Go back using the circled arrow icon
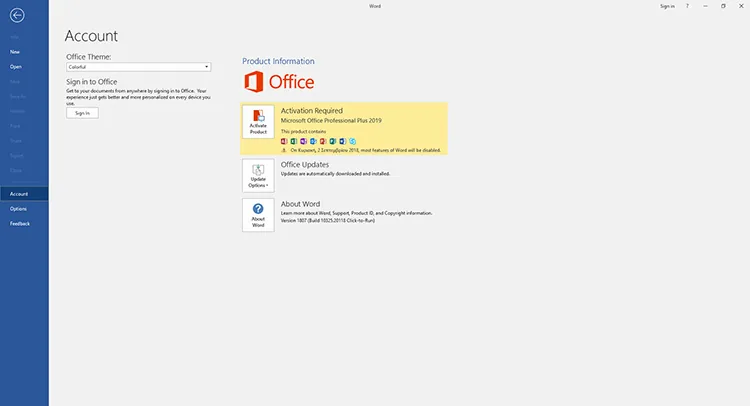The width and height of the screenshot is (750, 406). click(17, 15)
